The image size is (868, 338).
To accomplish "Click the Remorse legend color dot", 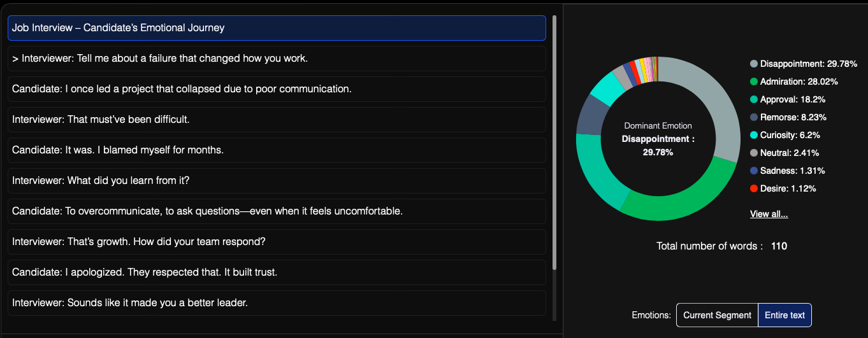I will click(x=754, y=117).
